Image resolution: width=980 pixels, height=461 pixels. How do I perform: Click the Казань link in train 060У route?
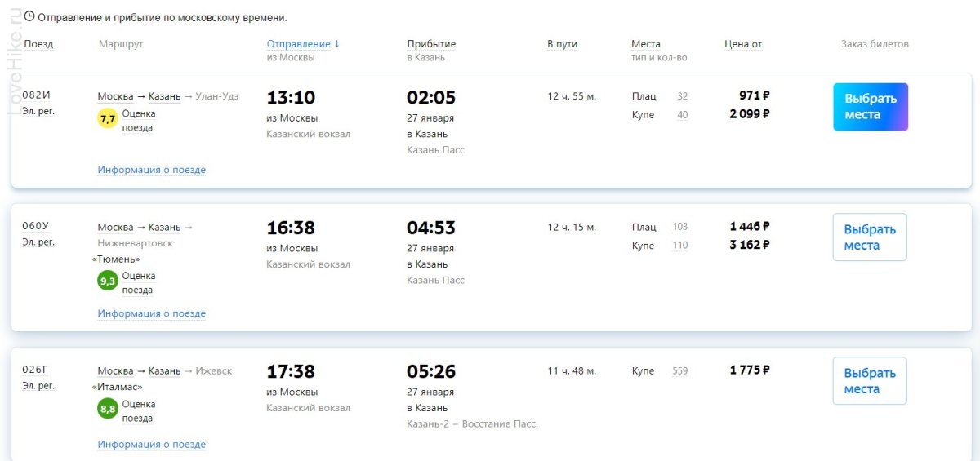164,227
